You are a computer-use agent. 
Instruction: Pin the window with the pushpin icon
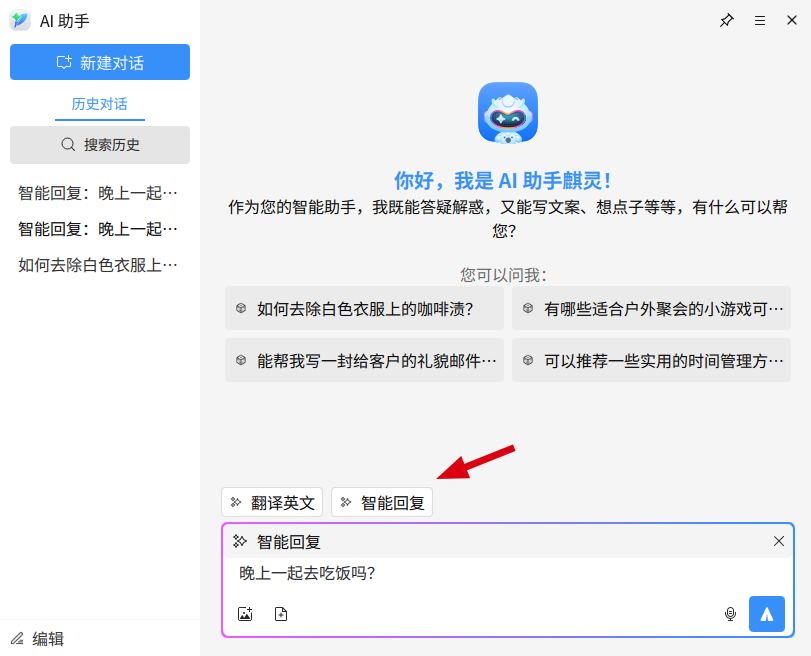click(x=727, y=20)
